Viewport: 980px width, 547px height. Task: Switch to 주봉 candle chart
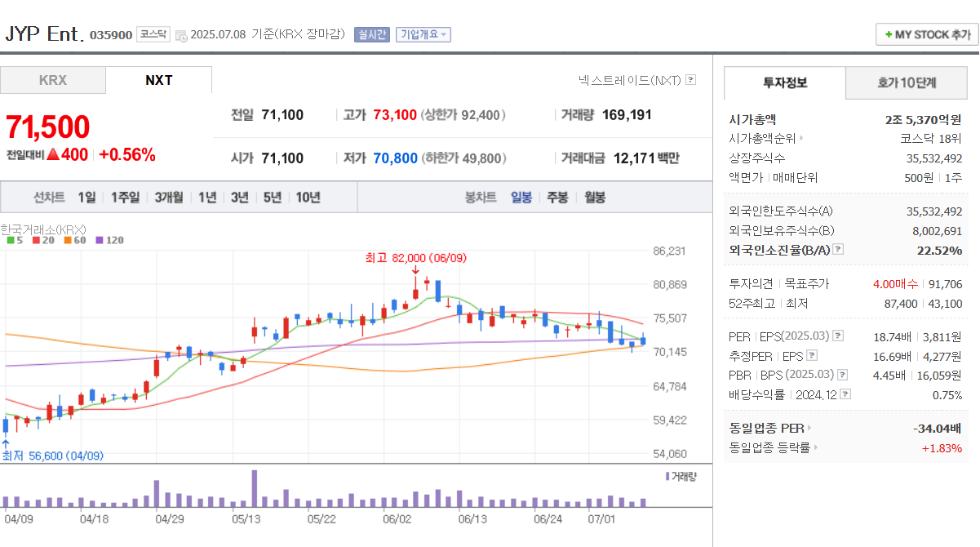click(557, 197)
